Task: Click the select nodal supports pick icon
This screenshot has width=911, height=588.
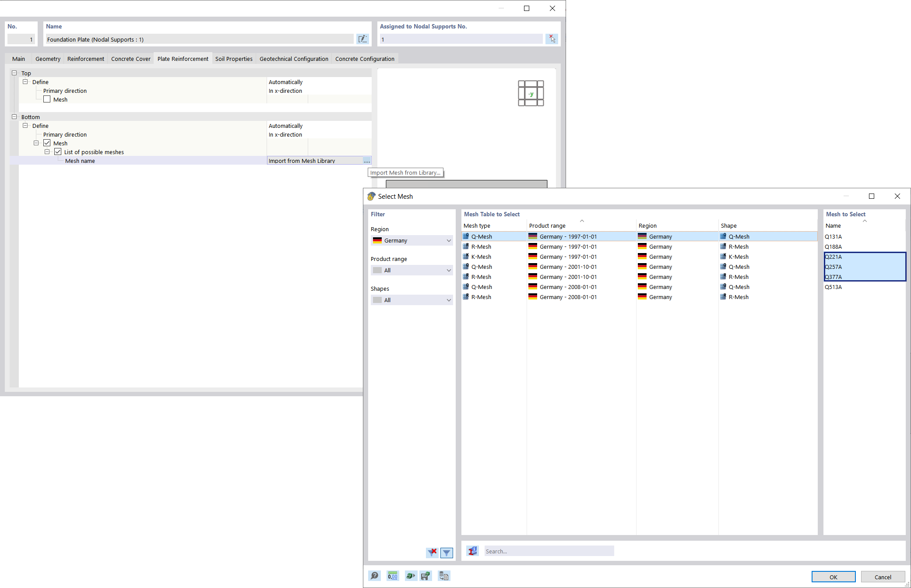Action: pos(552,39)
